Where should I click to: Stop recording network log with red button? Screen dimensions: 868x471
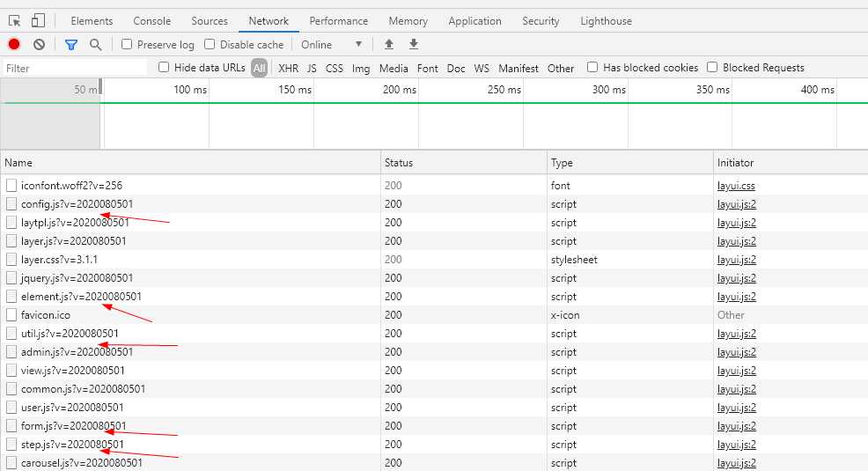pyautogui.click(x=14, y=44)
